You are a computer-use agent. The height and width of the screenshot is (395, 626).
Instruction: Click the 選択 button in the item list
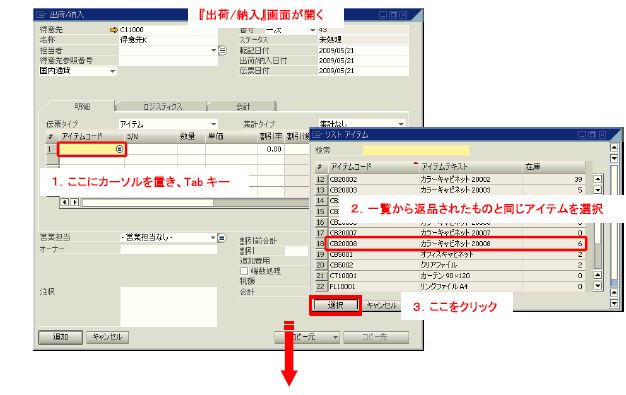tap(335, 306)
